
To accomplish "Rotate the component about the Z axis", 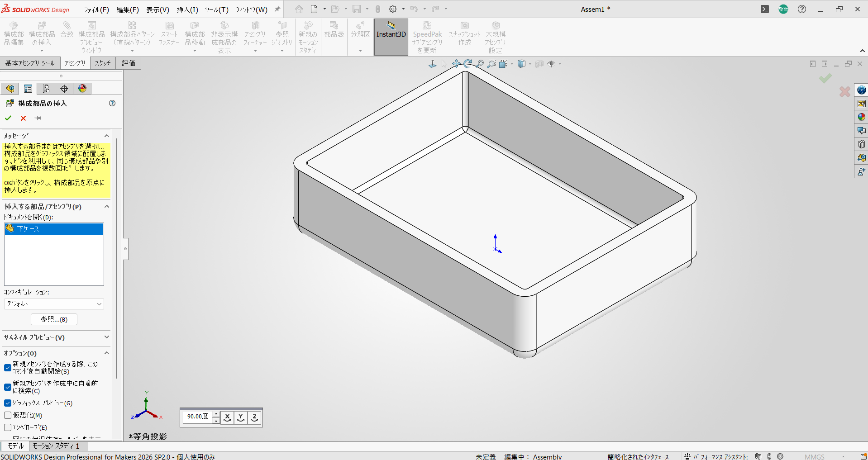I will pos(255,417).
